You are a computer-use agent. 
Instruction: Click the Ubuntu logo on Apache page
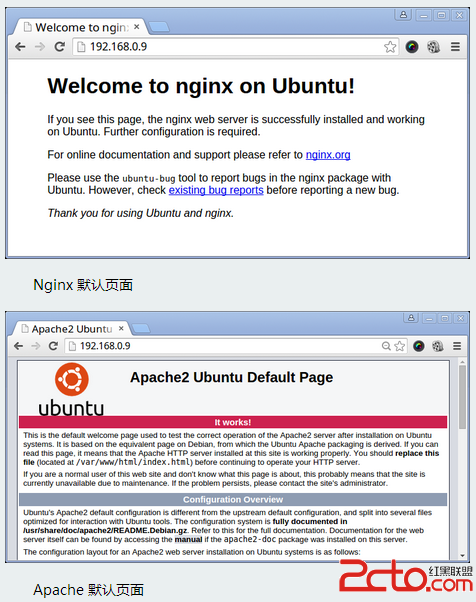tap(71, 390)
